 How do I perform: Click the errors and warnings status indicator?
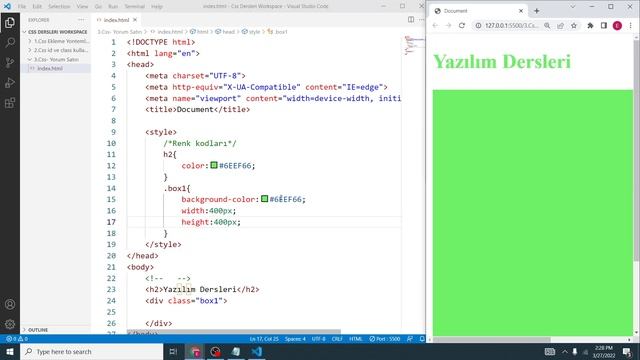click(x=17, y=339)
